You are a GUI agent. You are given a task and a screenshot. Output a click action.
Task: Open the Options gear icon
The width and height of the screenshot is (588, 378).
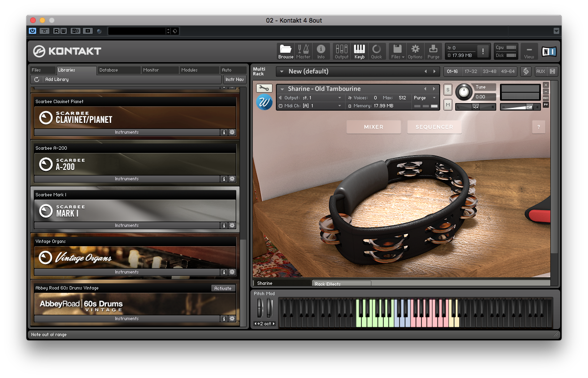point(415,51)
